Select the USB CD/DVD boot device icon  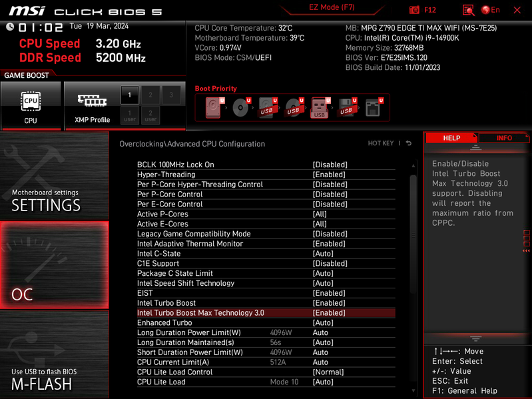(x=294, y=107)
